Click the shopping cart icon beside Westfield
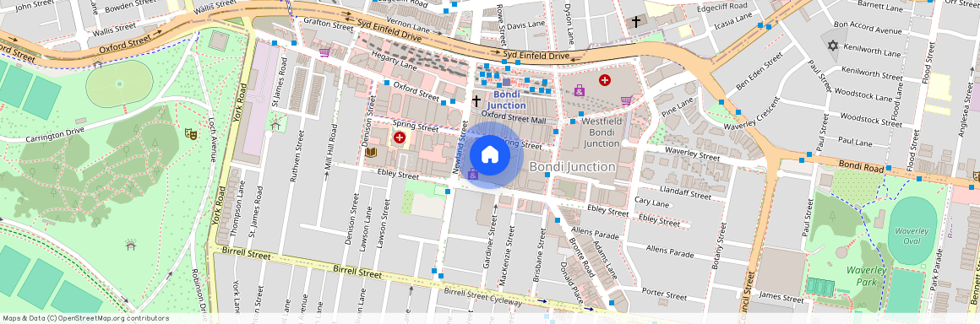The width and height of the screenshot is (980, 324). (626, 100)
